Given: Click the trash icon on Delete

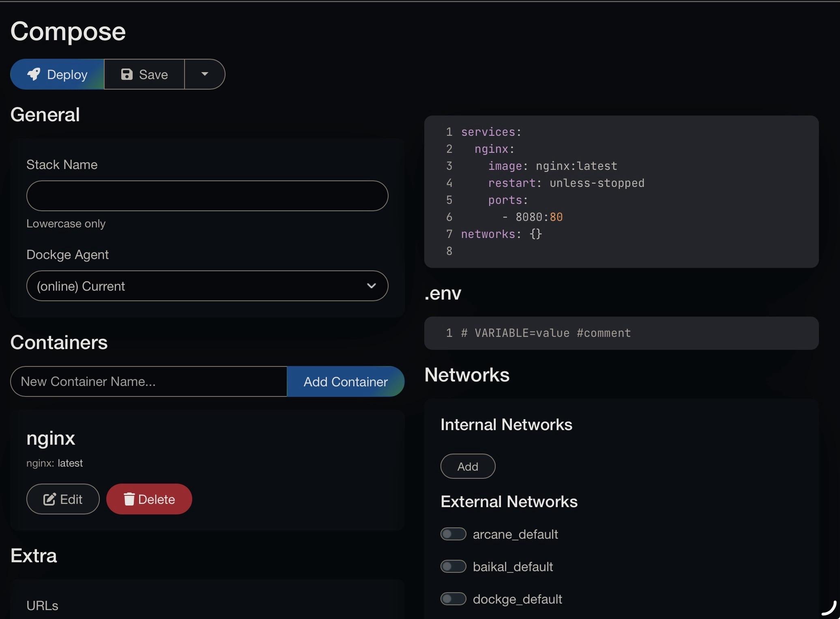Looking at the screenshot, I should click(x=129, y=499).
